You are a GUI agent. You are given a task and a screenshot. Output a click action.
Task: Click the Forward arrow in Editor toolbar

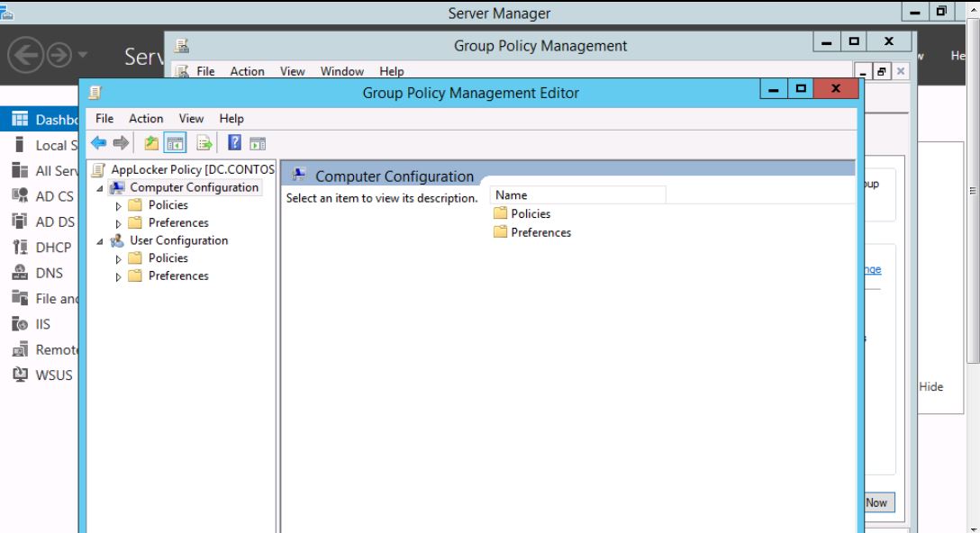click(x=122, y=143)
